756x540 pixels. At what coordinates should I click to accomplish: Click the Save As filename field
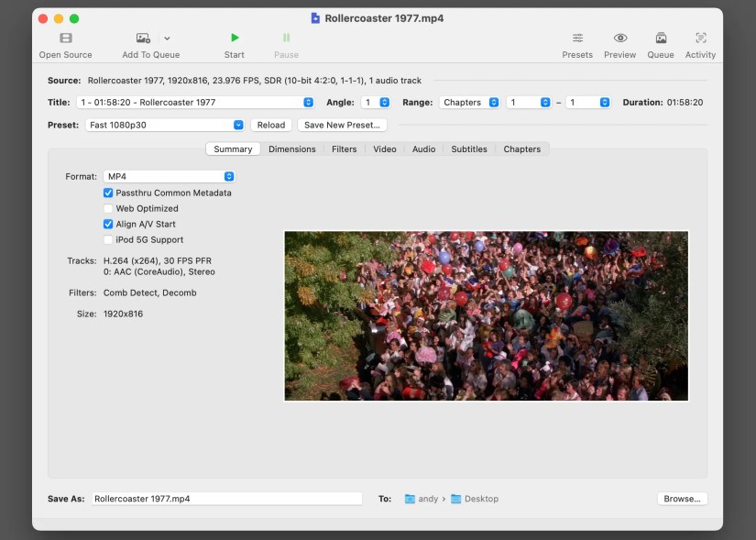(227, 499)
